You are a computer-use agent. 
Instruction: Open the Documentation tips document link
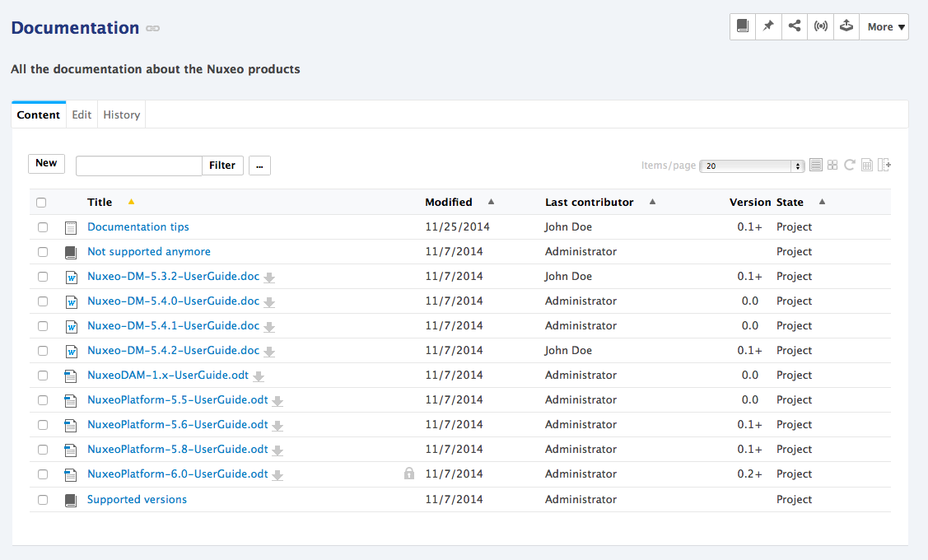[x=138, y=226]
